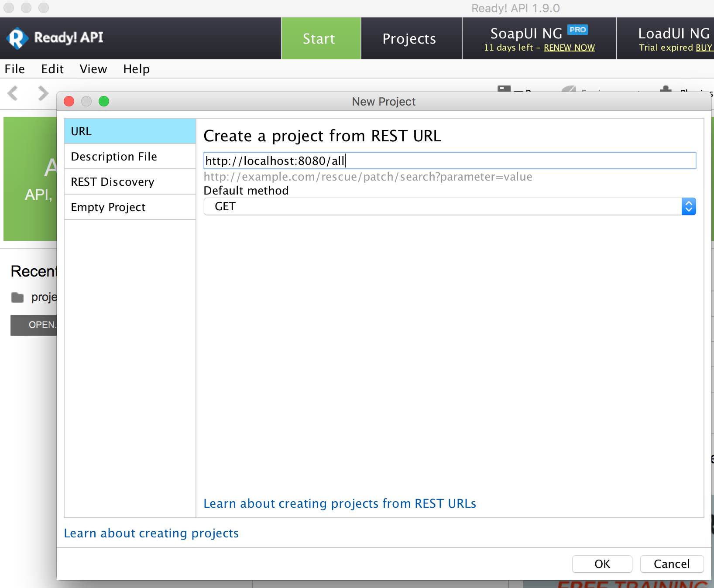Open learn about creating projects from REST URLs
The height and width of the screenshot is (588, 714).
[x=339, y=503]
